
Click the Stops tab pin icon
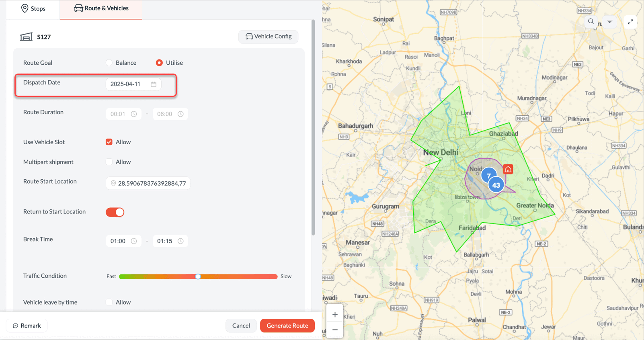click(x=25, y=8)
